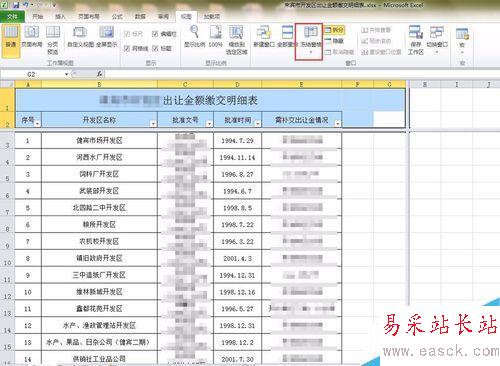The image size is (500, 366).
Task: Click the fx insert function icon
Action: tap(99, 74)
